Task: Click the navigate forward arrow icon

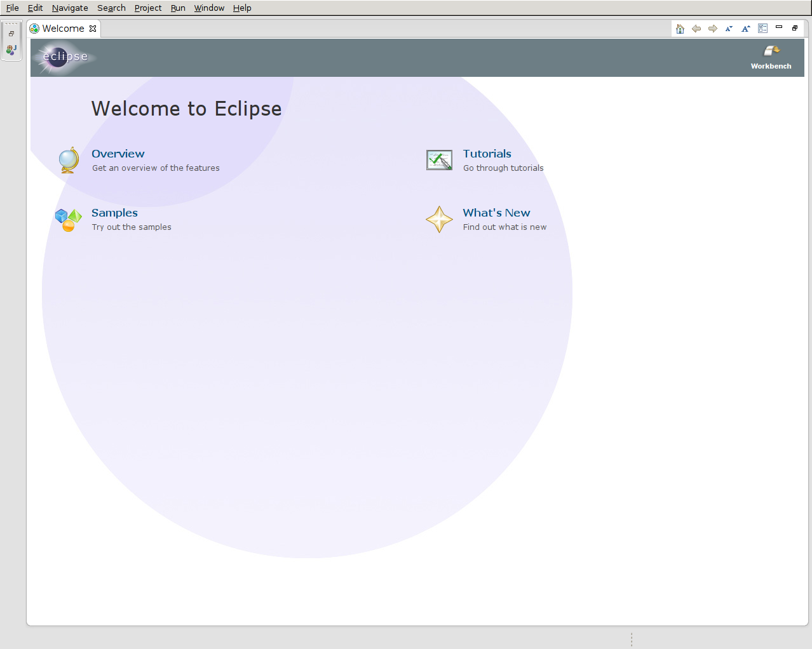Action: pyautogui.click(x=713, y=29)
